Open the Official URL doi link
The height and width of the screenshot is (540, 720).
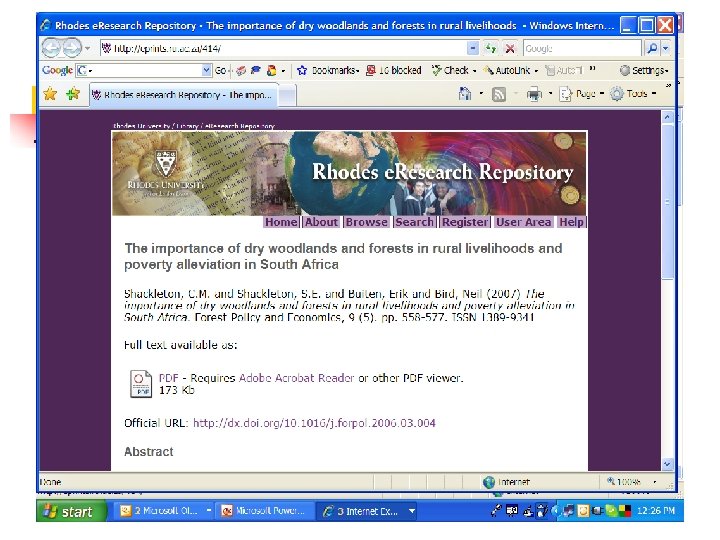coord(314,423)
